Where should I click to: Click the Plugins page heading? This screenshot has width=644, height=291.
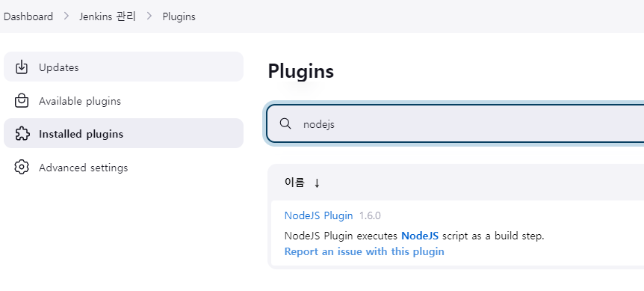tap(300, 71)
